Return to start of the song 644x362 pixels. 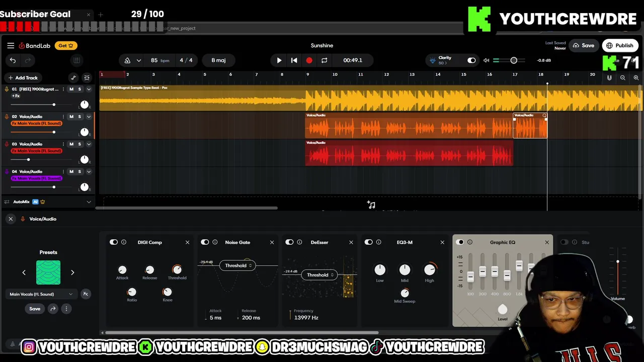(294, 60)
